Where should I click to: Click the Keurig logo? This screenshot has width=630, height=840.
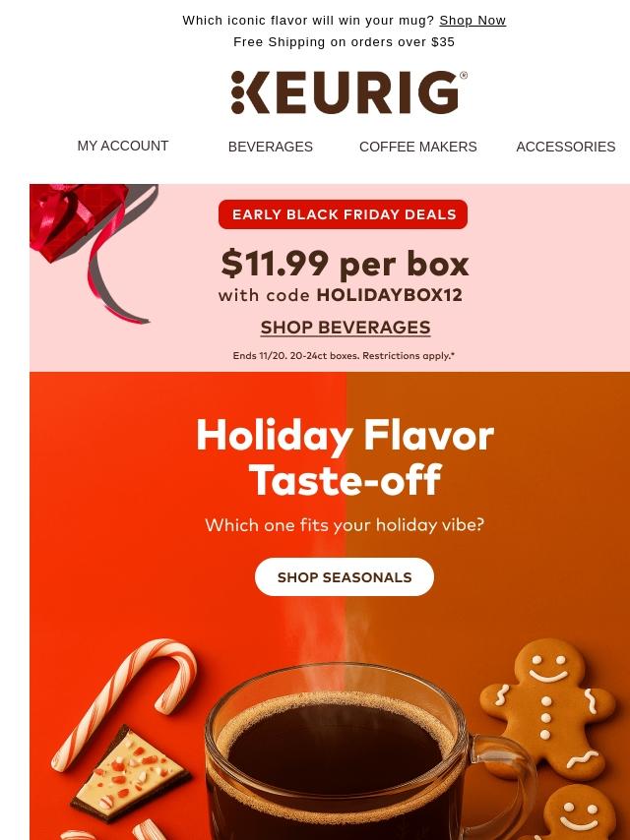click(349, 92)
